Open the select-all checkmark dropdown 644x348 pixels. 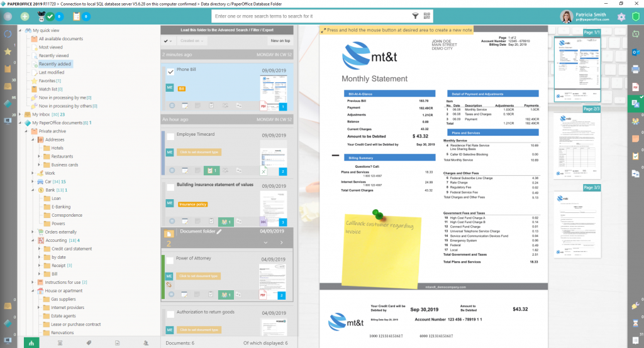click(x=168, y=41)
